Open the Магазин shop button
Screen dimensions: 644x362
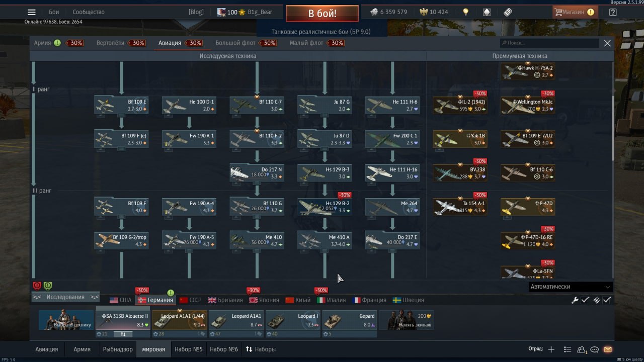(x=575, y=12)
